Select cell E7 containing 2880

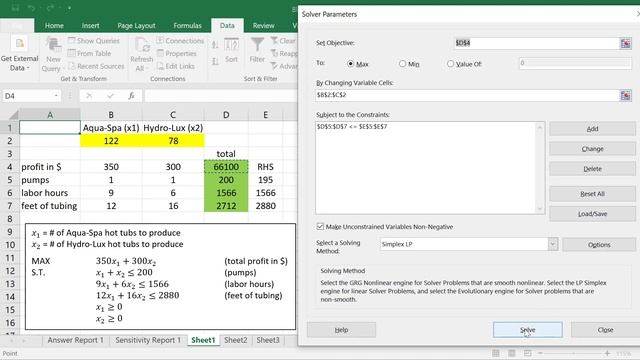tap(265, 206)
